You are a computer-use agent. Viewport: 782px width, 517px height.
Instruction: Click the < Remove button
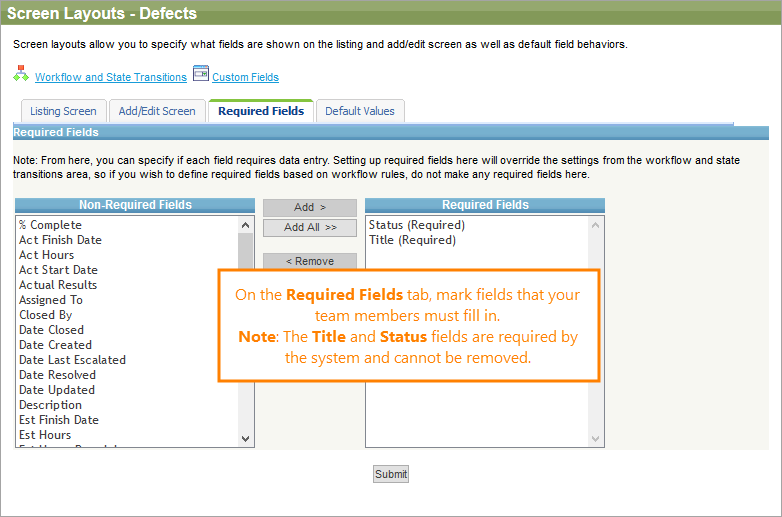(x=309, y=261)
